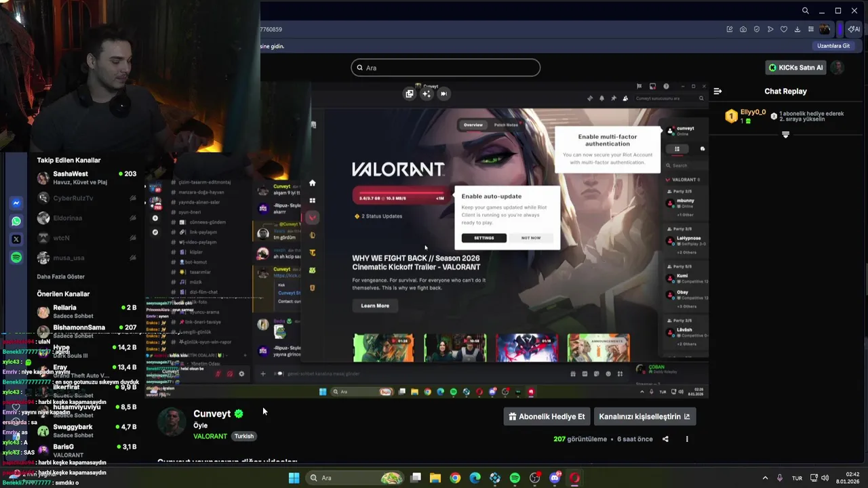Viewport: 868px width, 488px height.
Task: Click the camera snapshot icon in address bar
Action: (743, 29)
